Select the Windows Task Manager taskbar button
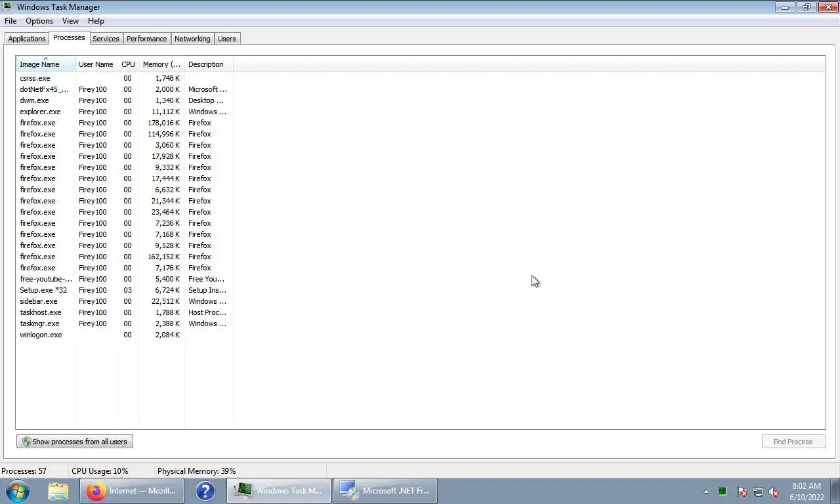The image size is (840, 504). click(280, 491)
